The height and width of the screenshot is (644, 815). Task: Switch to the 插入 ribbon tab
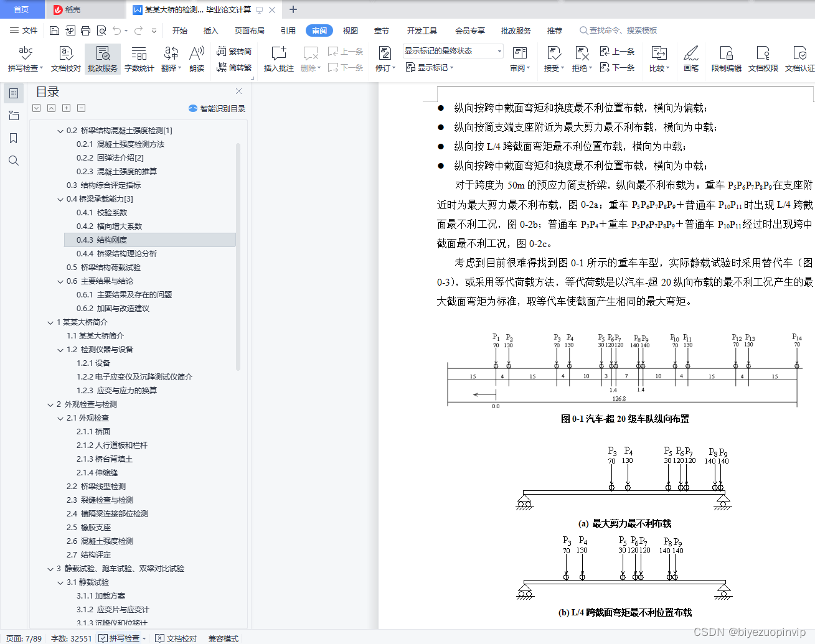tap(211, 30)
